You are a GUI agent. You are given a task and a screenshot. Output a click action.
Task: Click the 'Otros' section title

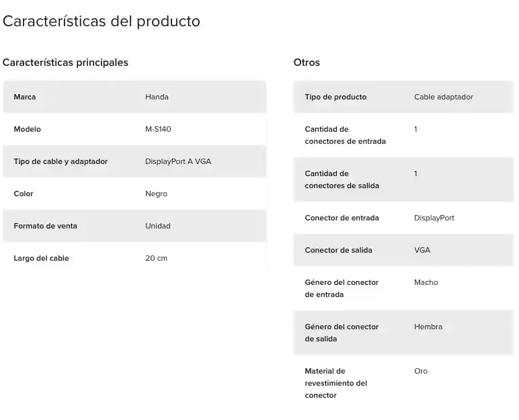(307, 62)
